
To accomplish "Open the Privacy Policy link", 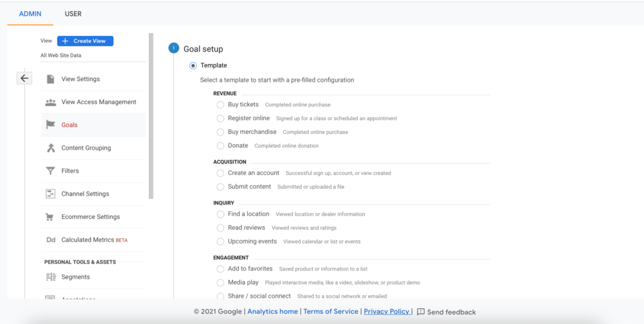I will [x=387, y=311].
